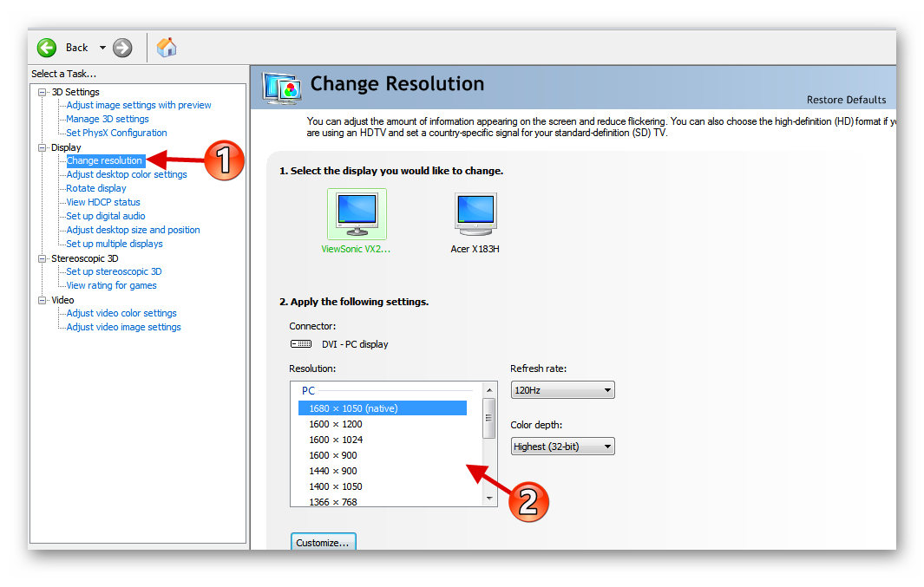Screen dimensions: 924x587
Task: Collapse the Stereoscopic 3D tree node
Action: [42, 258]
